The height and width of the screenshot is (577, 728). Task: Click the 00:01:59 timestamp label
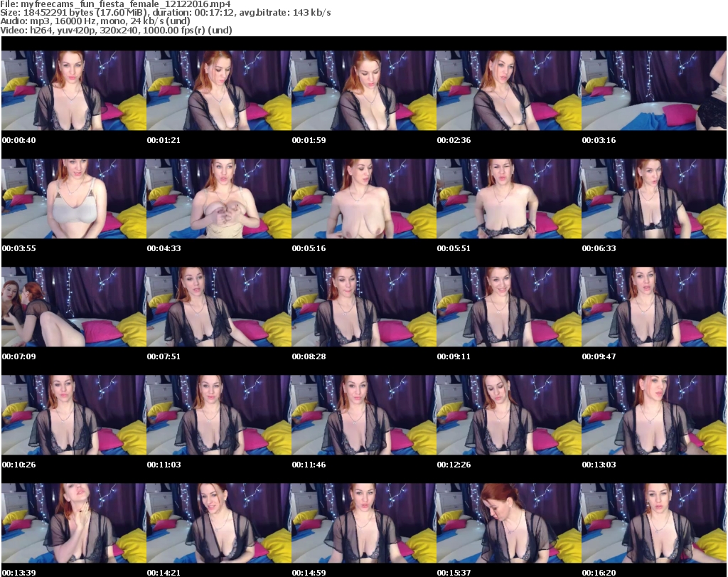point(309,140)
